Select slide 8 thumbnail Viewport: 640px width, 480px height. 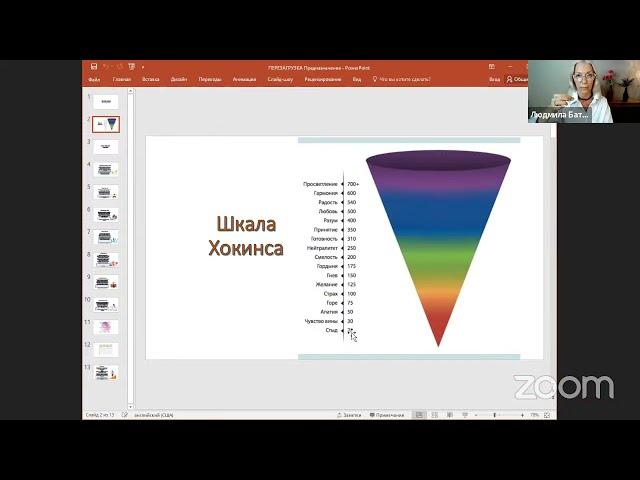[106, 259]
